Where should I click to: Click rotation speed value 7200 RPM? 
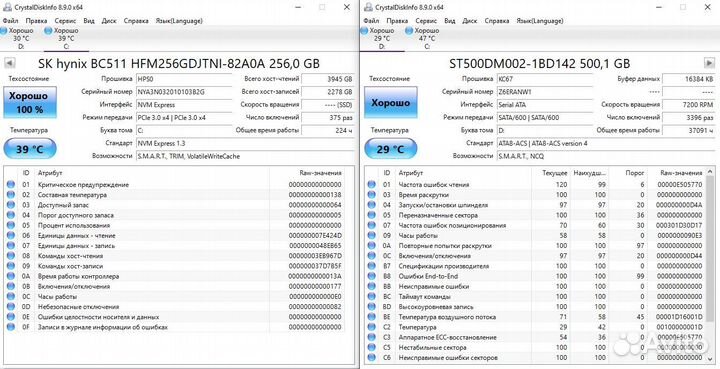point(688,104)
